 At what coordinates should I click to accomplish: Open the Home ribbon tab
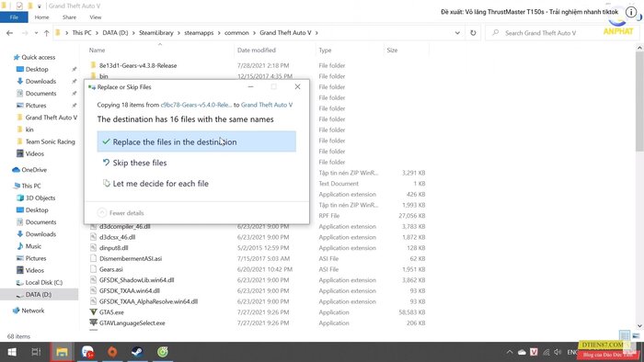point(41,17)
